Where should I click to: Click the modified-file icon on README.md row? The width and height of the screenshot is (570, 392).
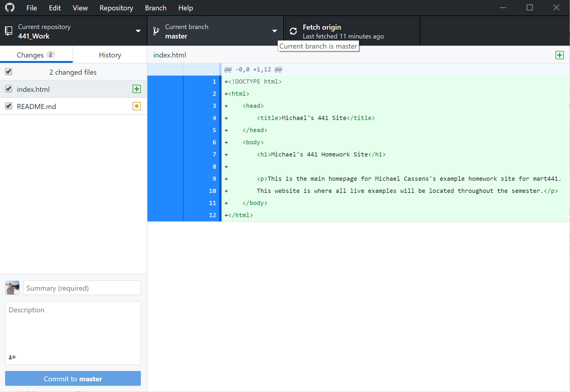137,106
